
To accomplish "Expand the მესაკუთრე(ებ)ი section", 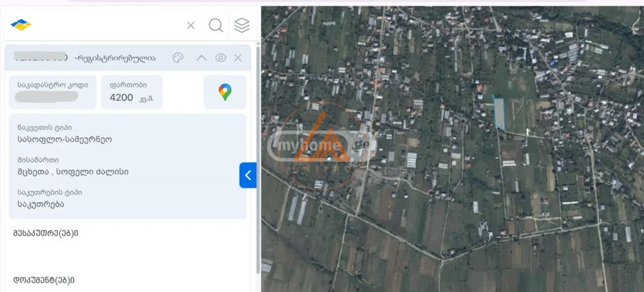I will click(x=45, y=233).
